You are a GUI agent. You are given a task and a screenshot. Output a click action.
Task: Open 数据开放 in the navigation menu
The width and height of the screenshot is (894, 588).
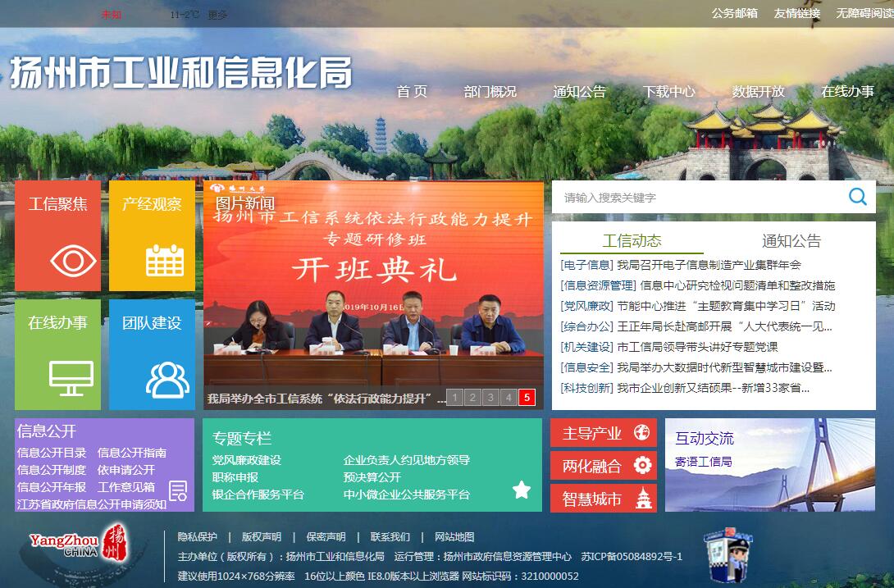(758, 92)
